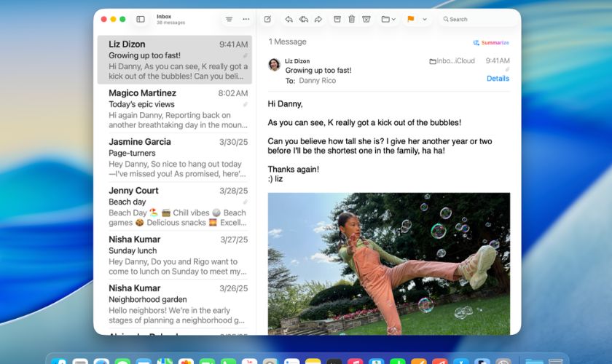Image resolution: width=612 pixels, height=364 pixels.
Task: Open the message filter options icon
Action: pyautogui.click(x=229, y=19)
